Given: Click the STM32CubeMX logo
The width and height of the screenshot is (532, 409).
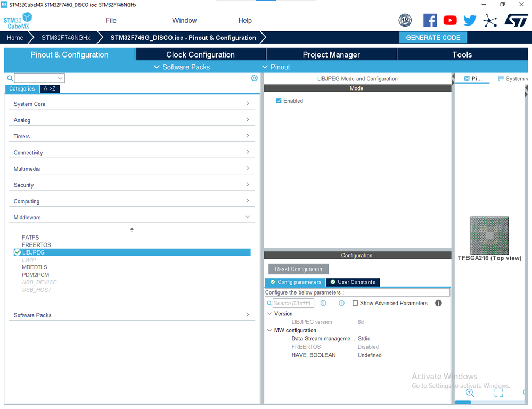Looking at the screenshot, I should point(18,21).
